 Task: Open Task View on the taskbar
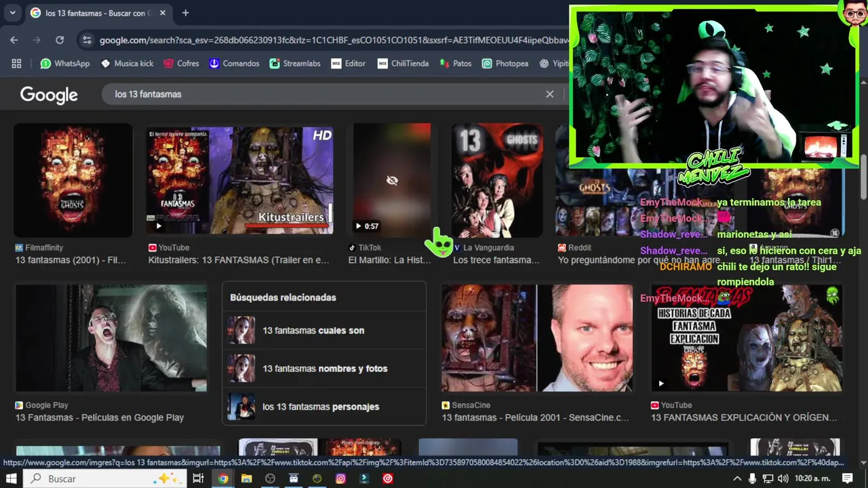(x=198, y=479)
